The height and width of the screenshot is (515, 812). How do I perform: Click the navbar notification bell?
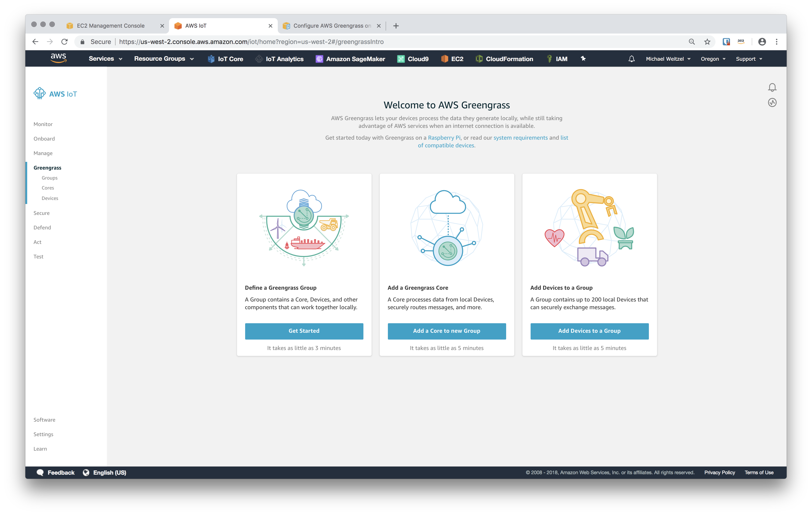pyautogui.click(x=631, y=59)
